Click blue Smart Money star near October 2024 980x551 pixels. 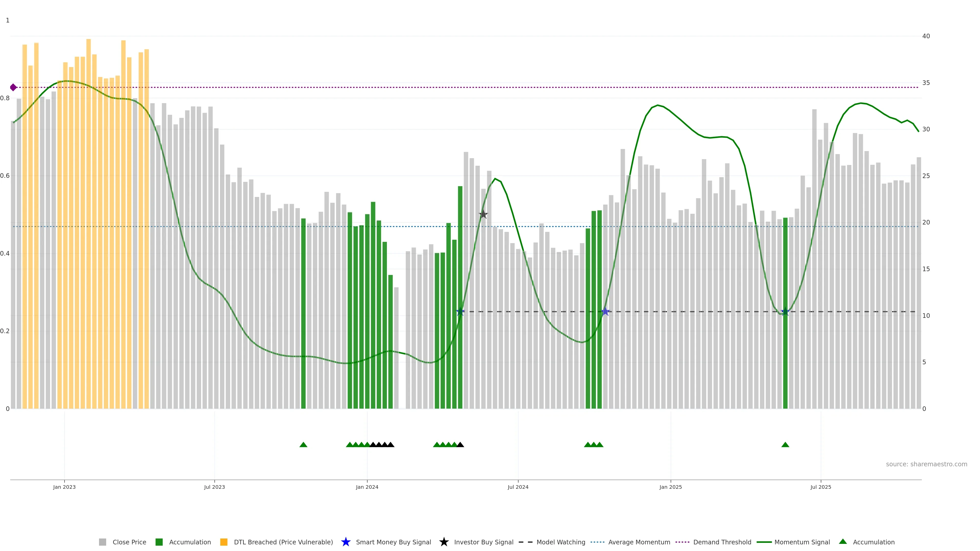pyautogui.click(x=605, y=312)
